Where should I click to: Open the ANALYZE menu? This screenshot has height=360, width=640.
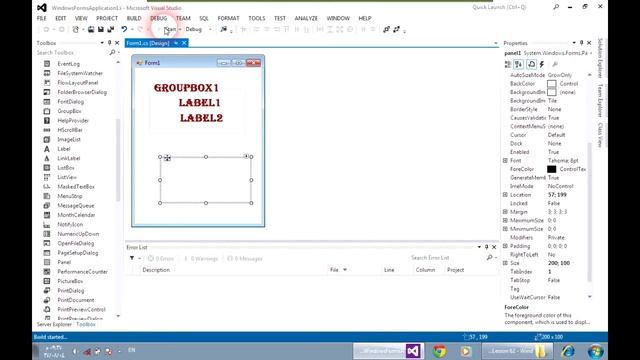(x=306, y=18)
